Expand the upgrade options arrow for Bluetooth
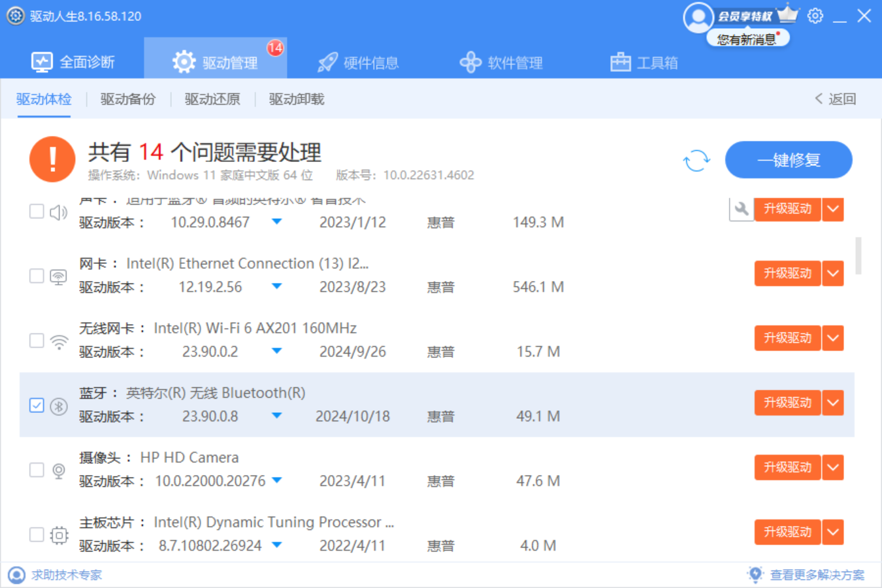The width and height of the screenshot is (882, 588). [833, 402]
